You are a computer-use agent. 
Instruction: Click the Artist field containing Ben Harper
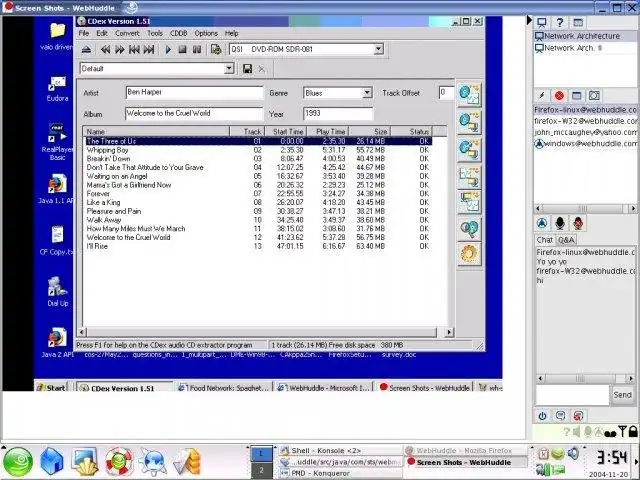tap(194, 93)
